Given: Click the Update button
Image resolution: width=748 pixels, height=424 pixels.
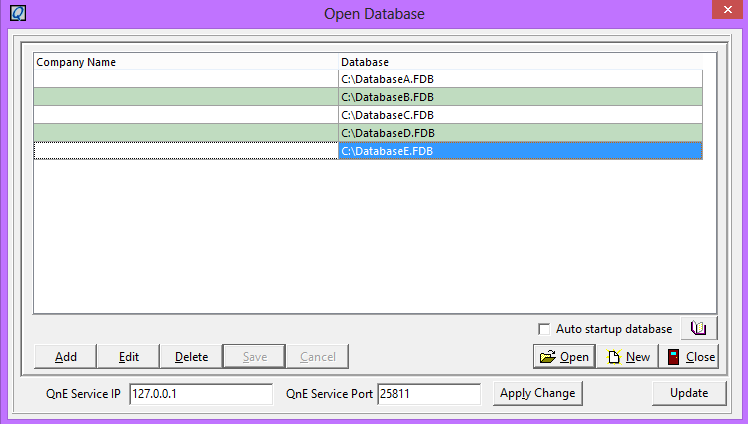Looking at the screenshot, I should [x=689, y=393].
